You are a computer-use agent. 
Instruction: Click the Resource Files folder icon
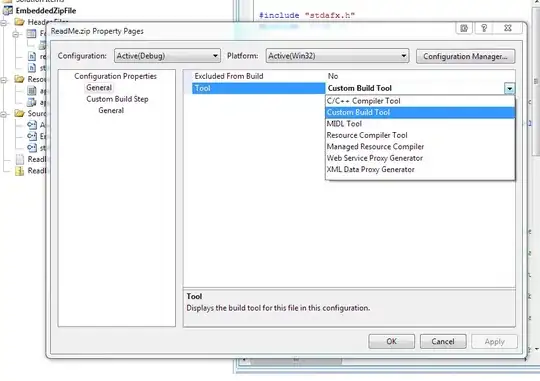pyautogui.click(x=19, y=79)
